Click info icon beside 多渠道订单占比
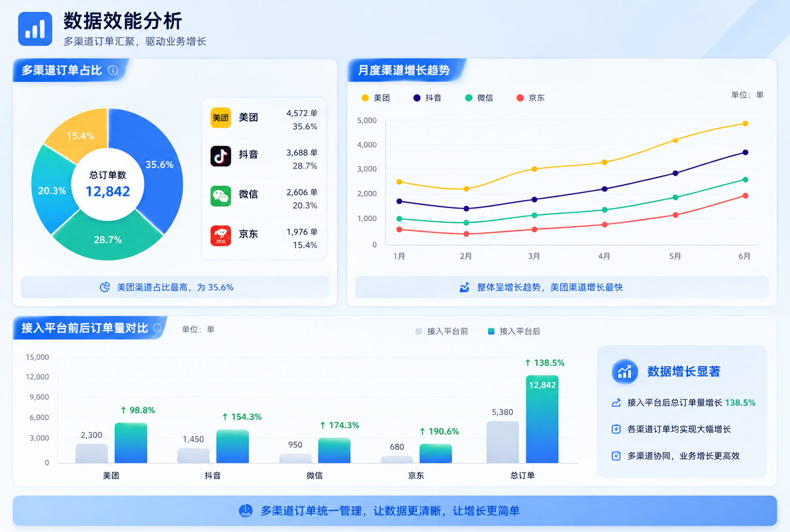The width and height of the screenshot is (790, 532). pyautogui.click(x=113, y=70)
